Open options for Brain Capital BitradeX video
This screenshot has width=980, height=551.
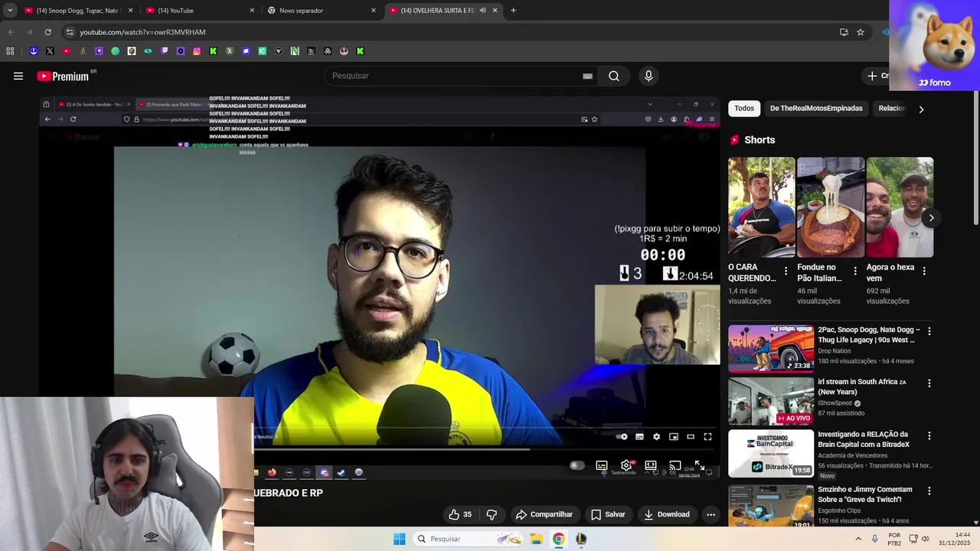point(929,436)
